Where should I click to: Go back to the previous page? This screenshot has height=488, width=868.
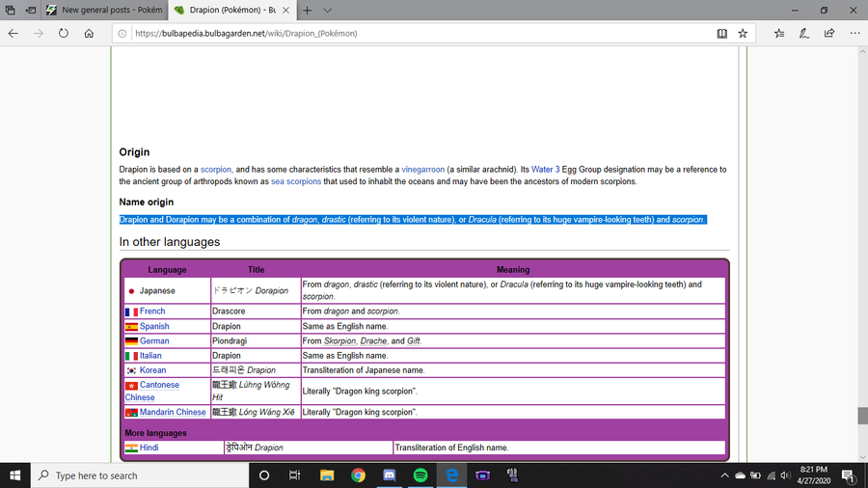(14, 33)
